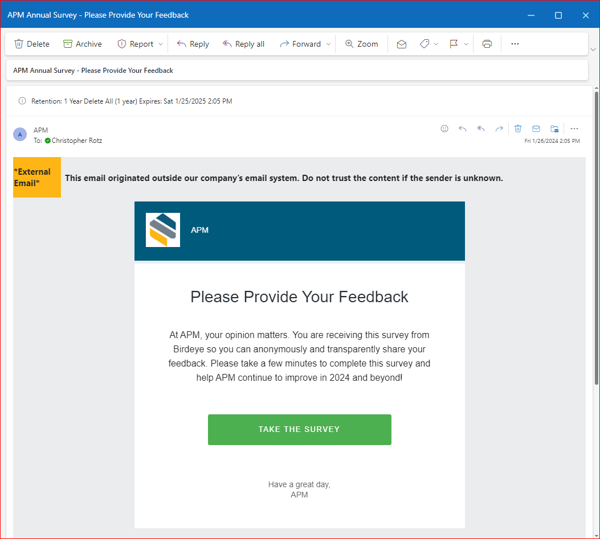Click the Report shield button
This screenshot has width=600, height=539.
135,44
